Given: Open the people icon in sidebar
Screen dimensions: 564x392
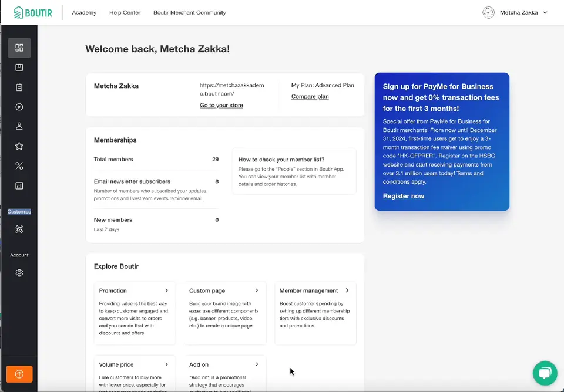Looking at the screenshot, I should (x=19, y=126).
